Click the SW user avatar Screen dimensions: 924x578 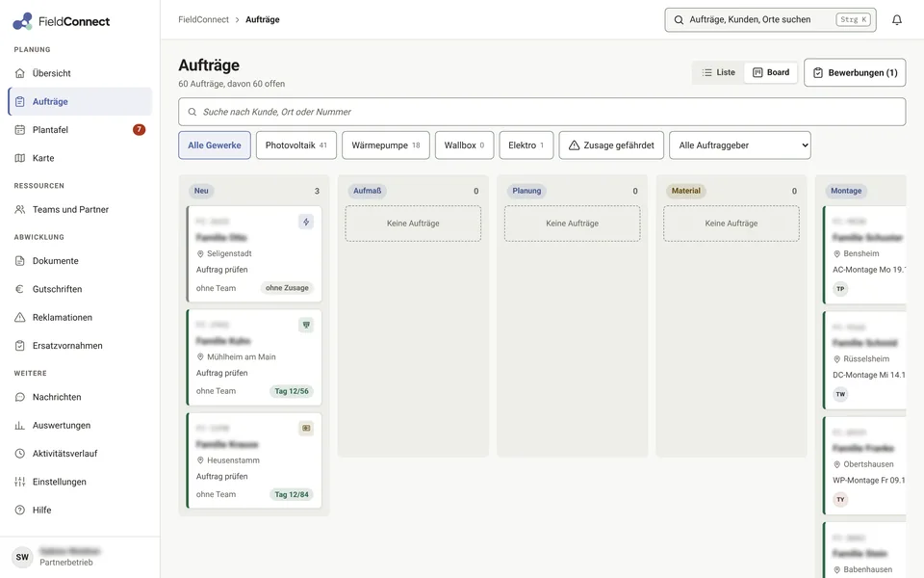pyautogui.click(x=22, y=558)
